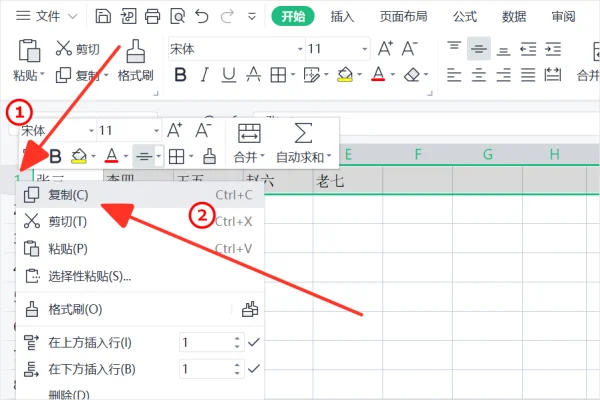Open the 文件 menu
This screenshot has width=600, height=400.
click(x=46, y=16)
